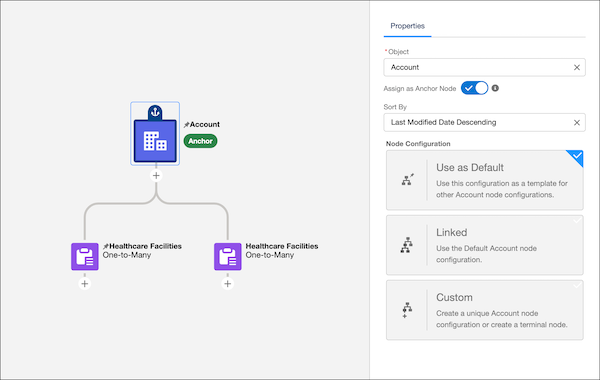
Task: Open the Object combo box
Action: 484,67
